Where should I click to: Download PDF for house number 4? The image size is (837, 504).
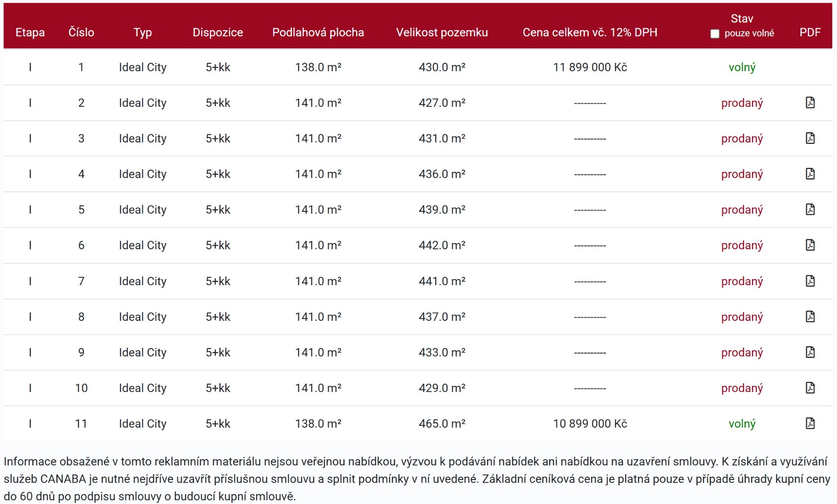[x=810, y=174]
